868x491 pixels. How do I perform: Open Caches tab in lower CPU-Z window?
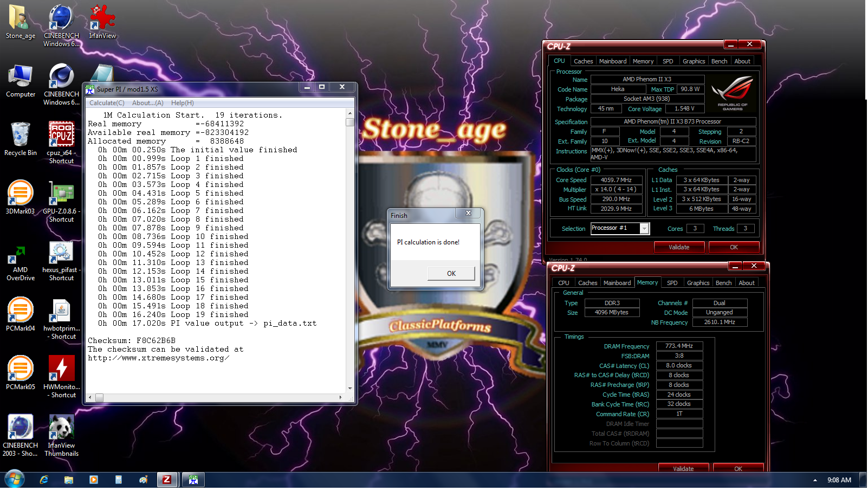coord(587,283)
